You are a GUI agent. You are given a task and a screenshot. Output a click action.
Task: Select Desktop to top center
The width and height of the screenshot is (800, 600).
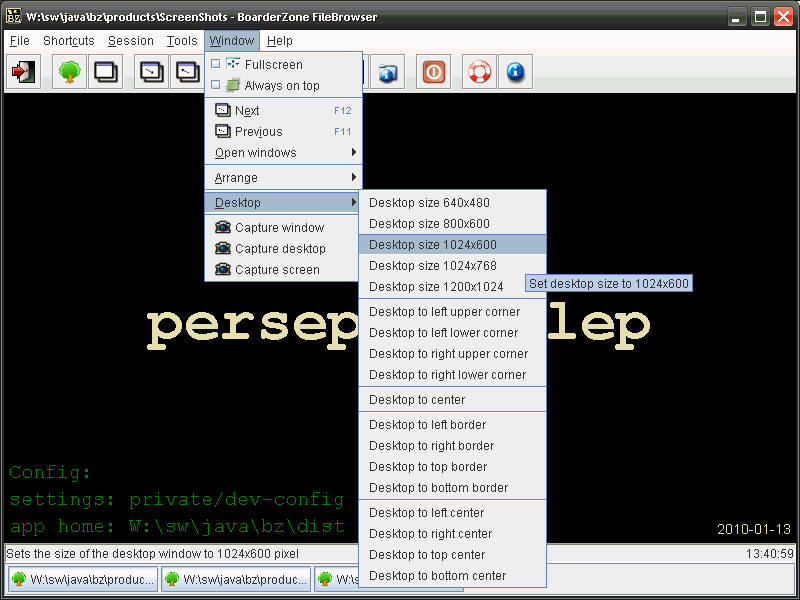click(x=453, y=554)
